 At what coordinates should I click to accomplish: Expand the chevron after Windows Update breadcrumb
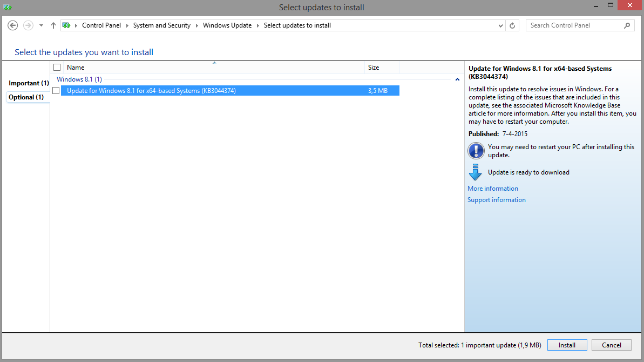(x=258, y=25)
